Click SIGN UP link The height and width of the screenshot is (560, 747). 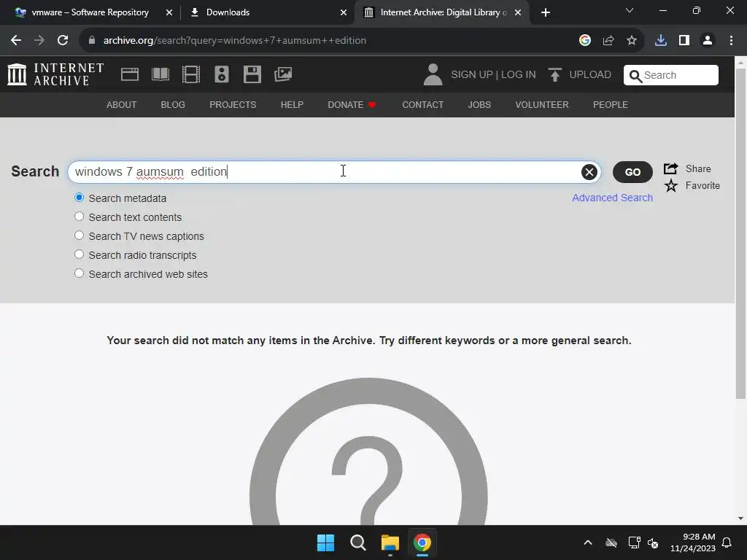[x=472, y=75]
